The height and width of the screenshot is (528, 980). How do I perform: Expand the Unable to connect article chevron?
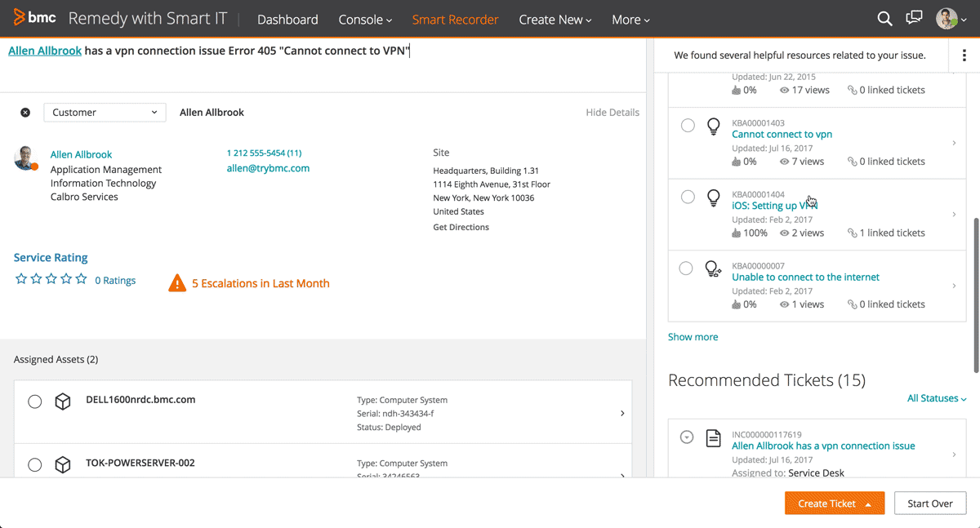(954, 286)
